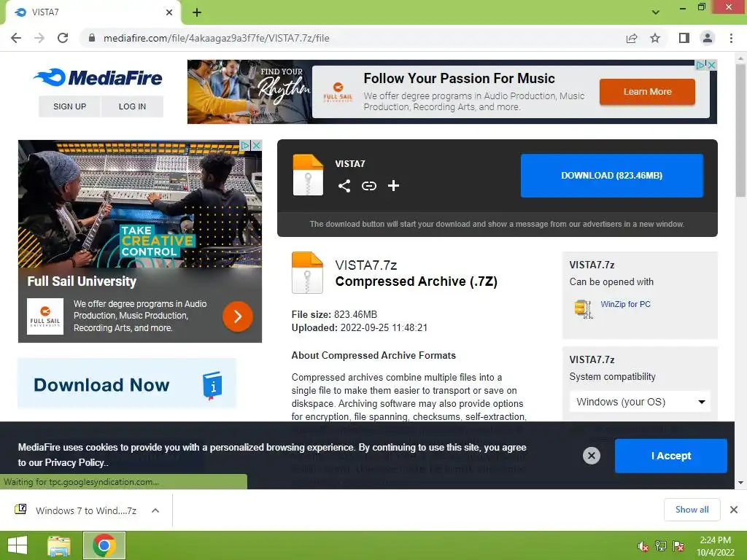Click the share icon under VISTA7
Screen dimensions: 747x560
[x=344, y=186]
